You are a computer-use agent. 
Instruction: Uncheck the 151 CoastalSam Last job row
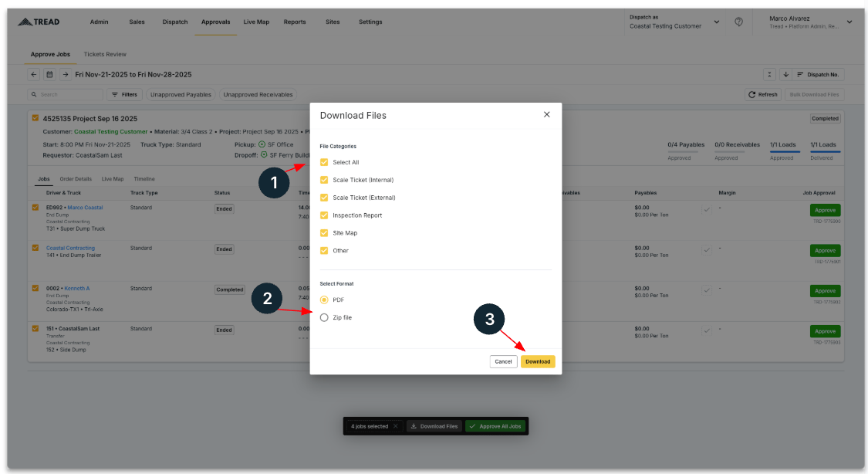click(x=35, y=329)
